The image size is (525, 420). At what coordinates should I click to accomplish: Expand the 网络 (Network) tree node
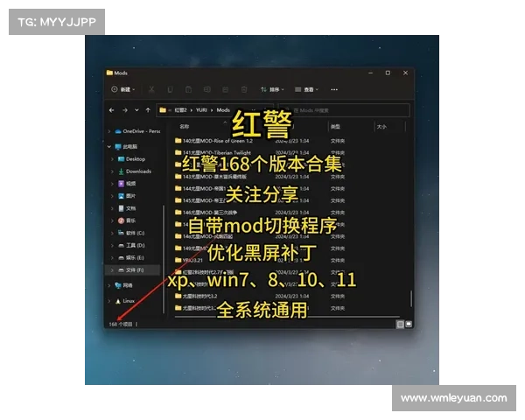coord(109,285)
